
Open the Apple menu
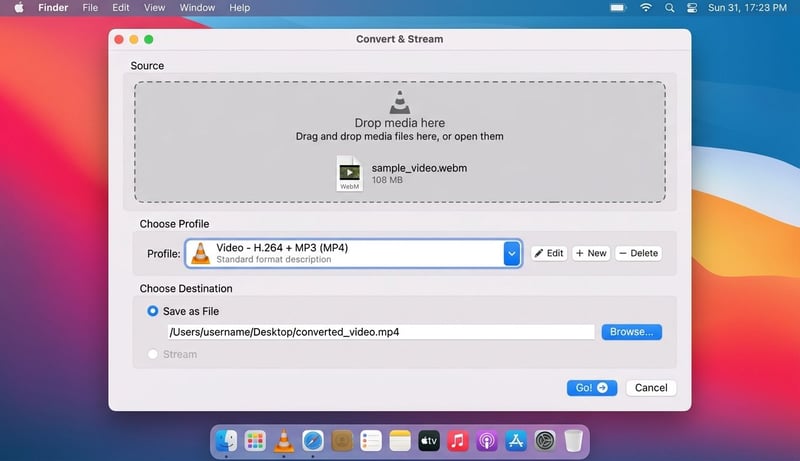coord(19,8)
